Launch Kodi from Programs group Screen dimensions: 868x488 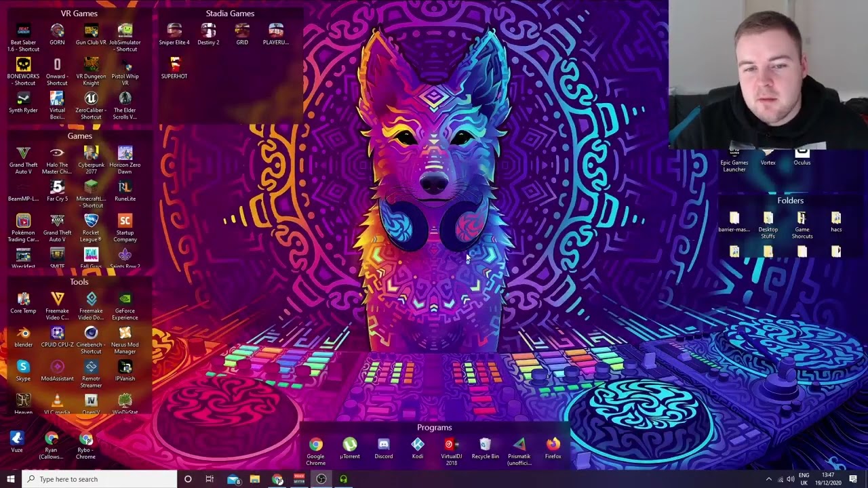pos(417,445)
